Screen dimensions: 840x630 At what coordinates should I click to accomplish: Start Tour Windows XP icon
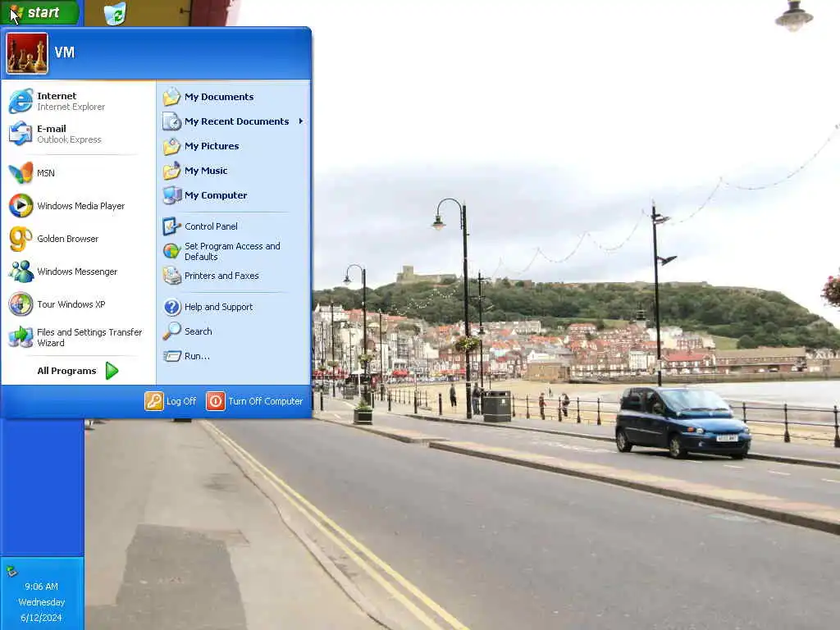tap(21, 304)
